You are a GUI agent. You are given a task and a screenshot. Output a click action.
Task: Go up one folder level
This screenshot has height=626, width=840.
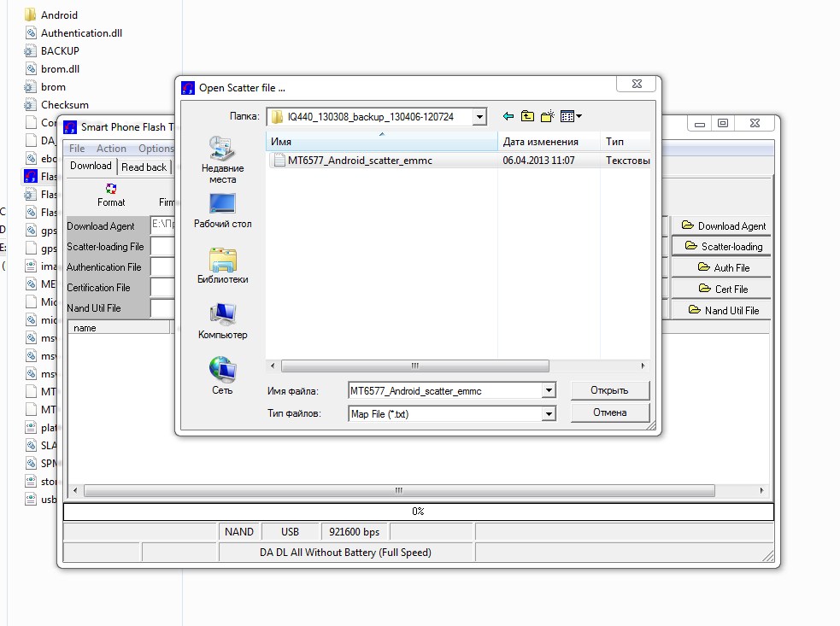pyautogui.click(x=528, y=116)
